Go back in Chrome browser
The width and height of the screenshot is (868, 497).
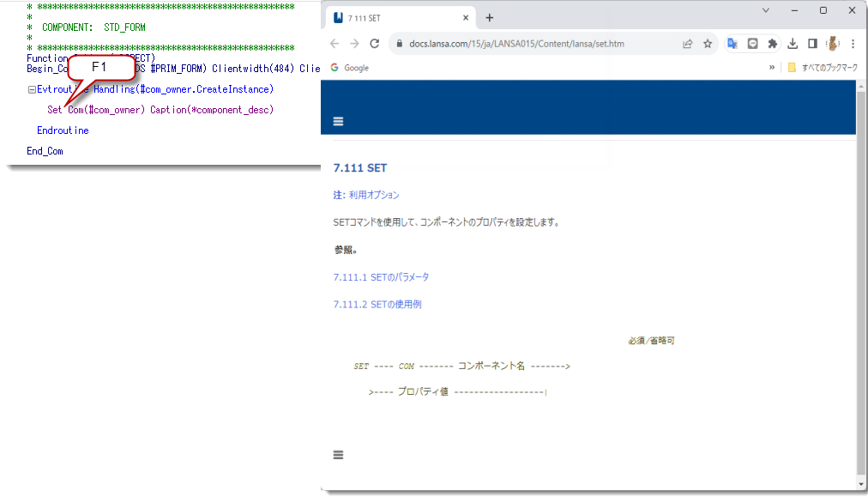click(335, 44)
